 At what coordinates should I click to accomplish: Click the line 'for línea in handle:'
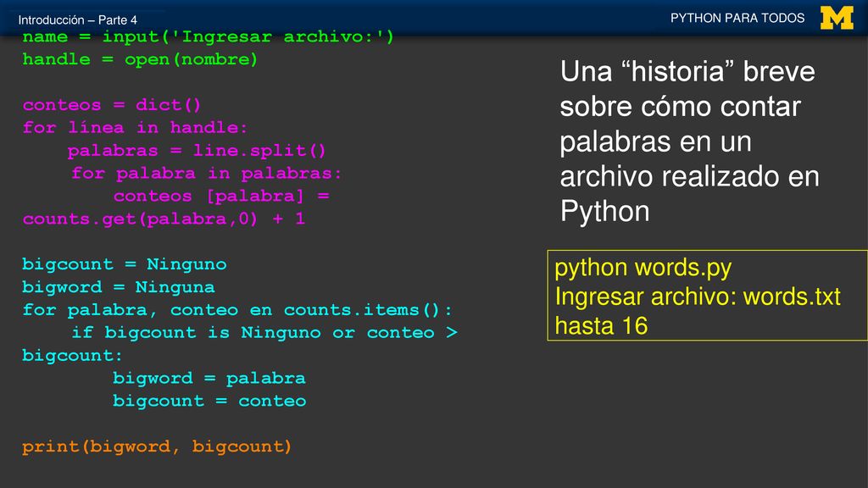[x=135, y=128]
